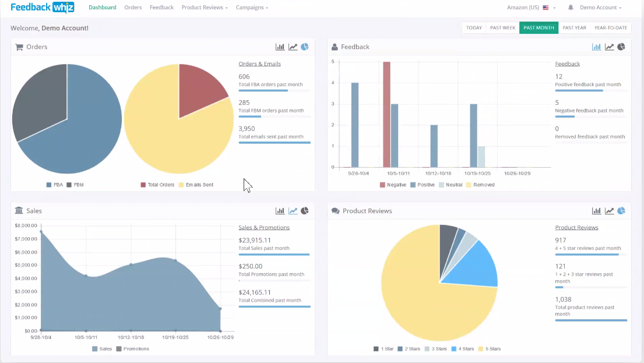644x363 pixels.
Task: Toggle FBM slice in the Orders legend
Action: tap(75, 185)
